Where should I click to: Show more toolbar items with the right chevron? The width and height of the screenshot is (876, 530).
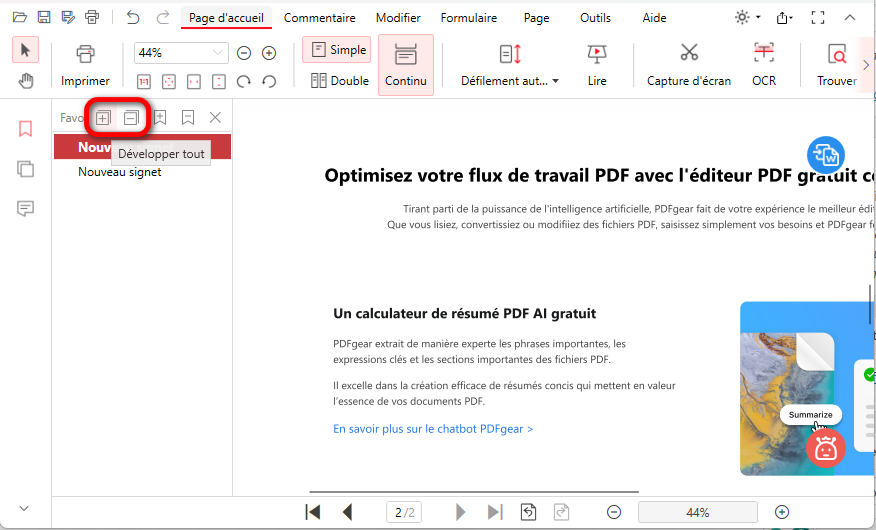pyautogui.click(x=867, y=65)
